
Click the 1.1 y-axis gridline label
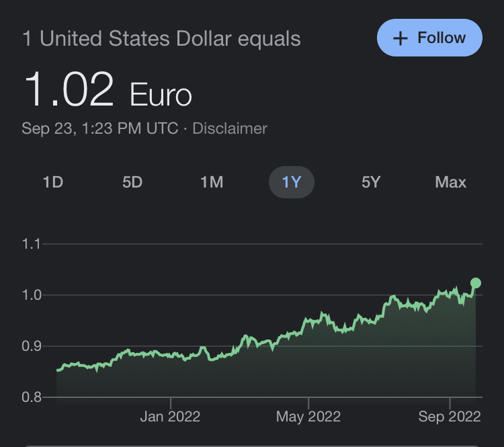click(32, 244)
